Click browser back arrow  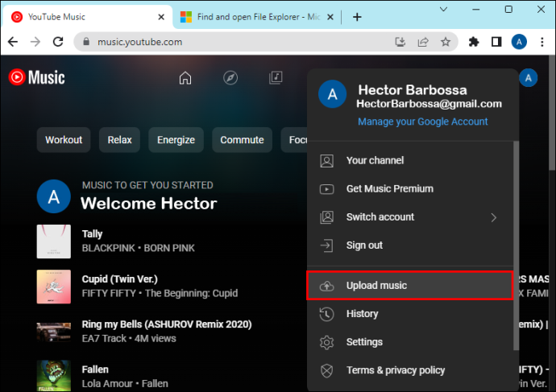click(13, 42)
